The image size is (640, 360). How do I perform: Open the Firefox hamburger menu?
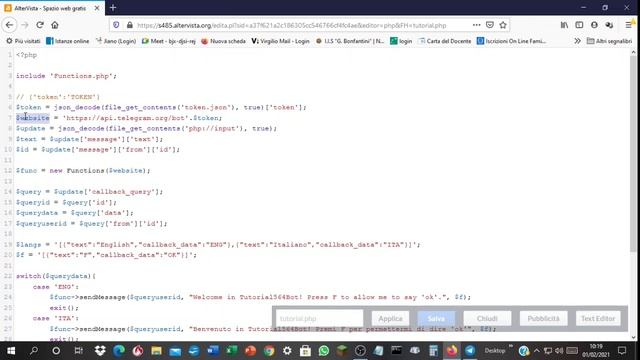629,25
